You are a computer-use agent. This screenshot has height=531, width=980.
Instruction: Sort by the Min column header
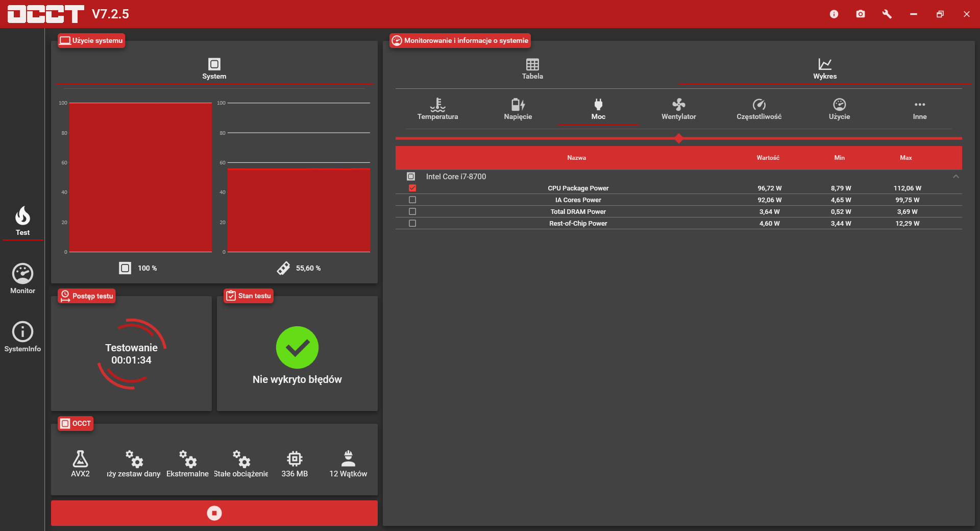pos(839,158)
